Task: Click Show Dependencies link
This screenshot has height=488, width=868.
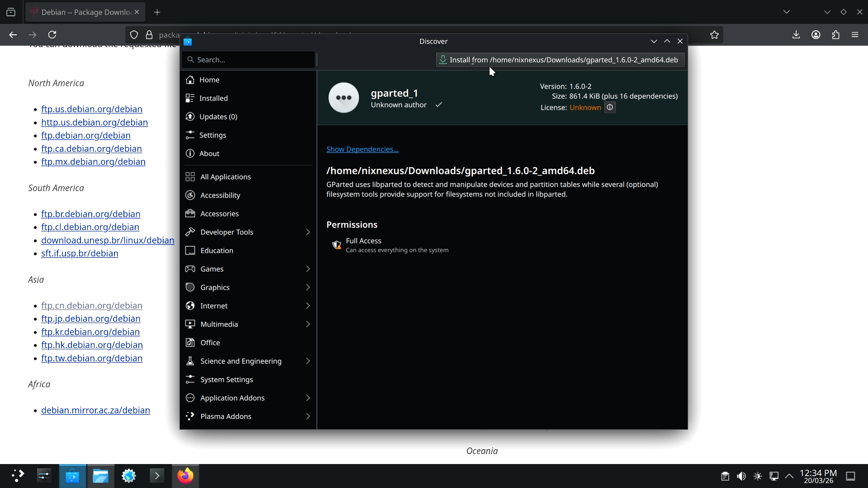Action: pyautogui.click(x=363, y=149)
